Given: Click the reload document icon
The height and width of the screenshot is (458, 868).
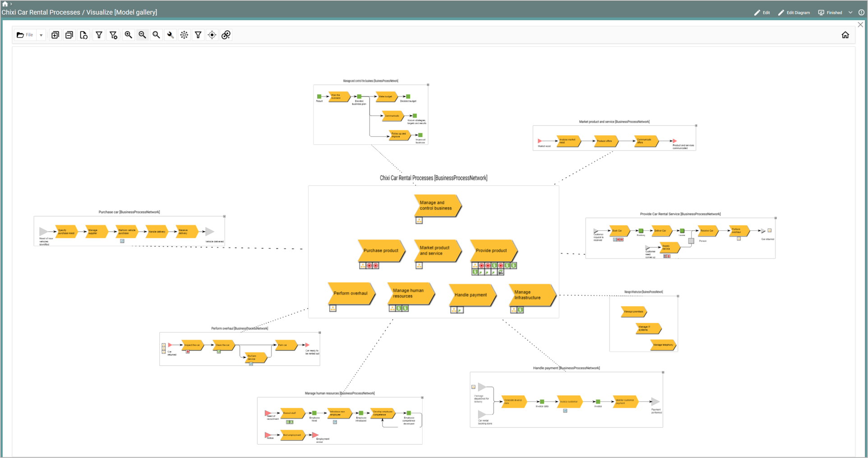Looking at the screenshot, I should [83, 35].
